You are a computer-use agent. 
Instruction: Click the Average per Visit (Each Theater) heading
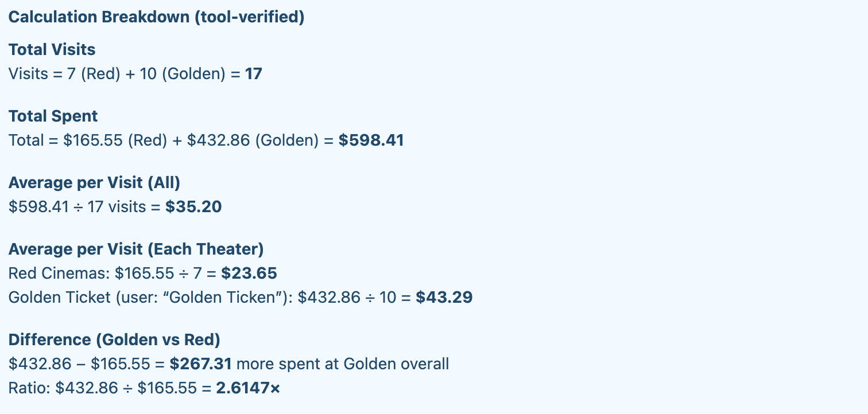(x=136, y=249)
